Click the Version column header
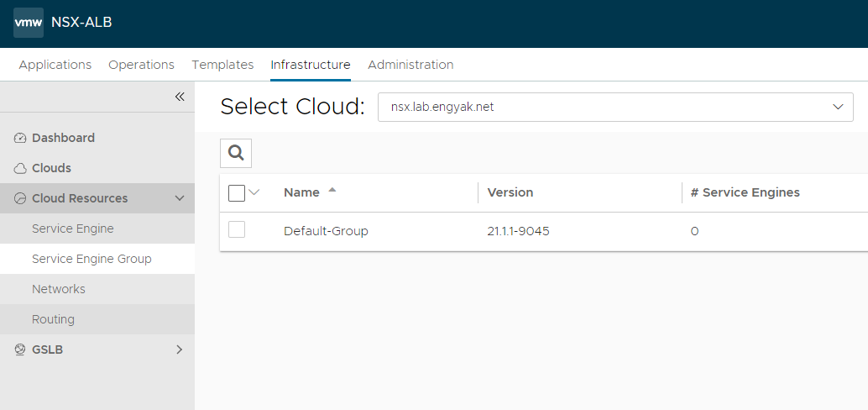Image resolution: width=868 pixels, height=410 pixels. [510, 192]
